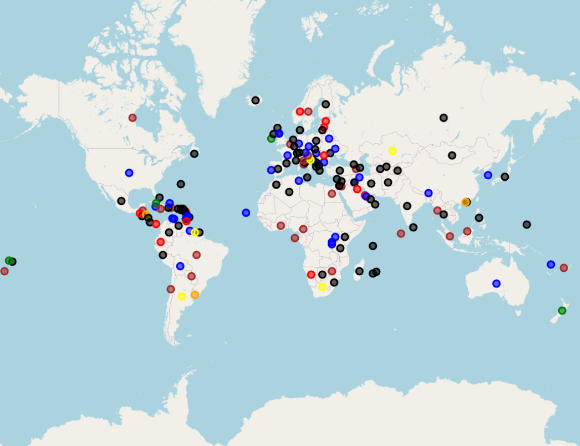Image resolution: width=580 pixels, height=446 pixels.
Task: Select the yellow marker in Central Asia
Action: [x=392, y=151]
